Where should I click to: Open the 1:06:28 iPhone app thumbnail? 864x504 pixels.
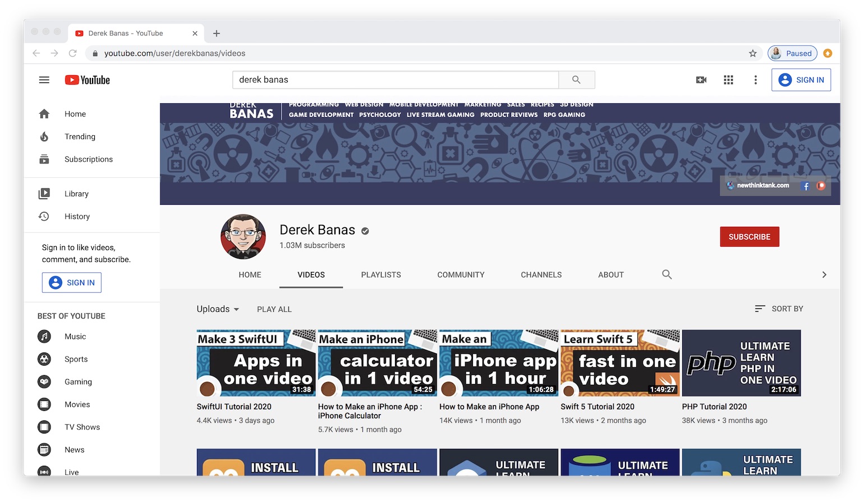[499, 363]
